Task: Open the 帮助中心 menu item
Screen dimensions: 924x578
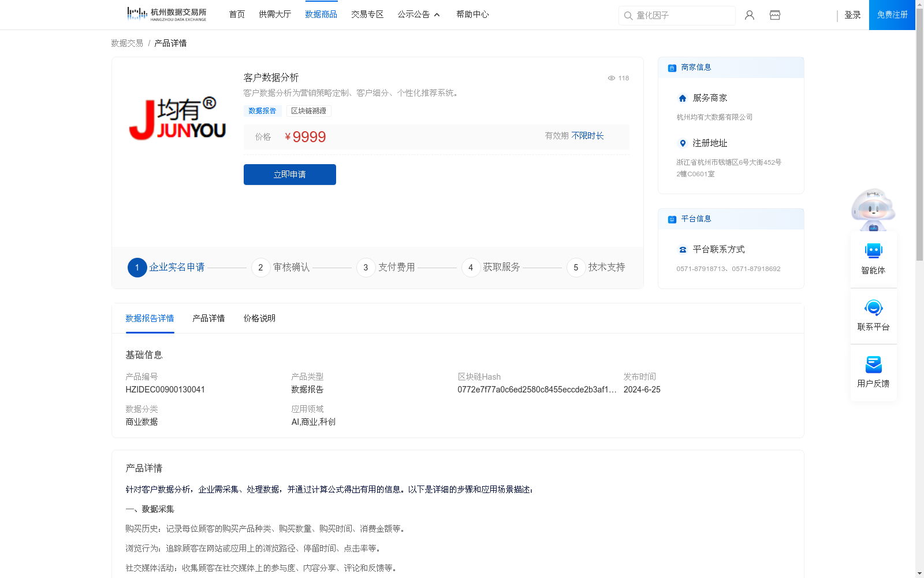Action: [472, 14]
